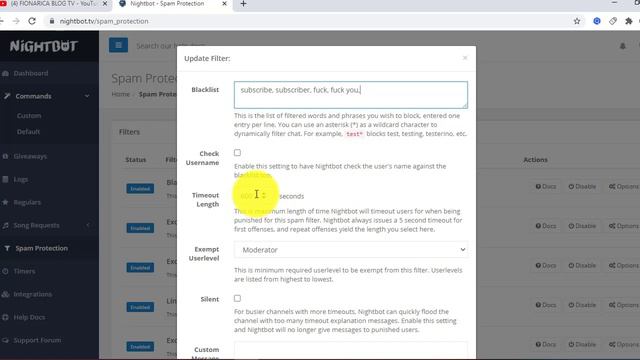Click Disable in the first filter row

[x=582, y=187]
